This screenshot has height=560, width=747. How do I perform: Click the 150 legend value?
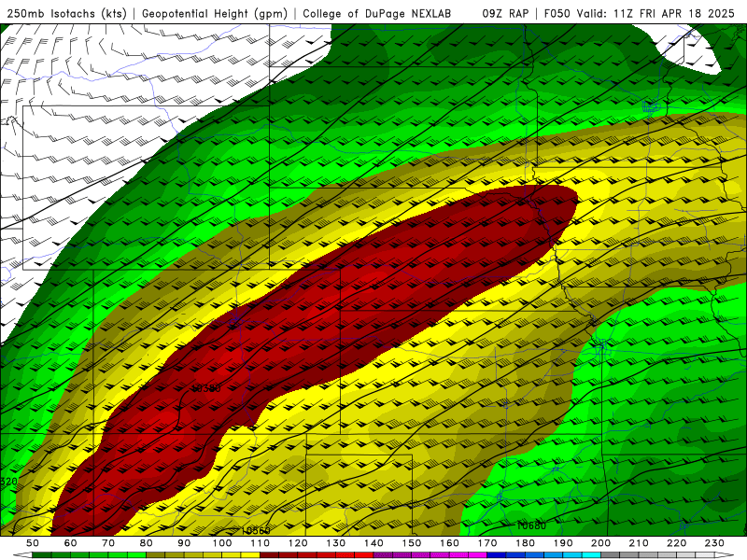412,543
